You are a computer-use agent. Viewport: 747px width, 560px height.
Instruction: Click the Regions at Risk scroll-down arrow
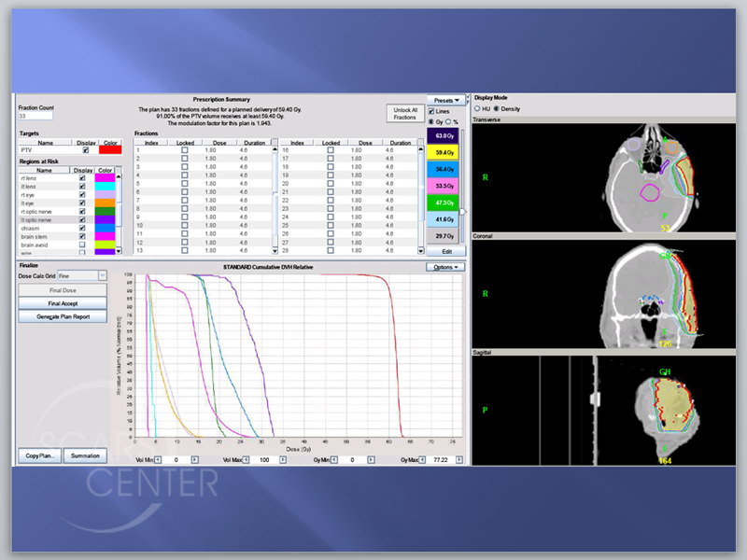119,250
